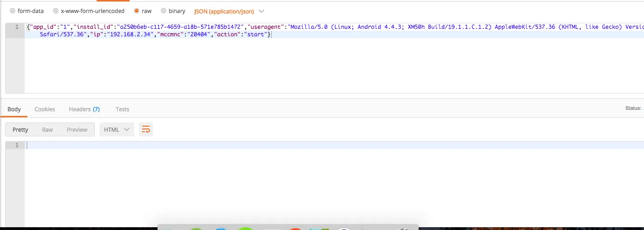Click line number 1 in the response editor
Screen dimensions: 644x230
[17, 145]
